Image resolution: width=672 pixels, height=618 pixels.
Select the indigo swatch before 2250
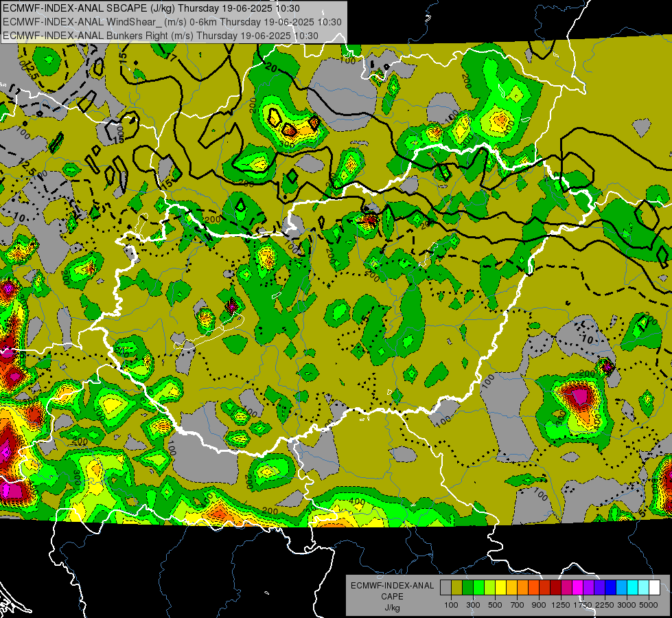599,588
